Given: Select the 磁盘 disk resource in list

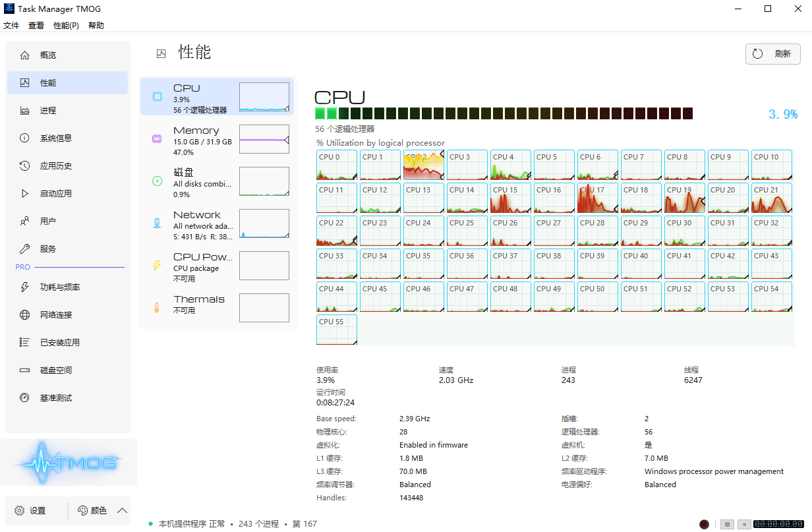Looking at the screenshot, I should coord(217,181).
